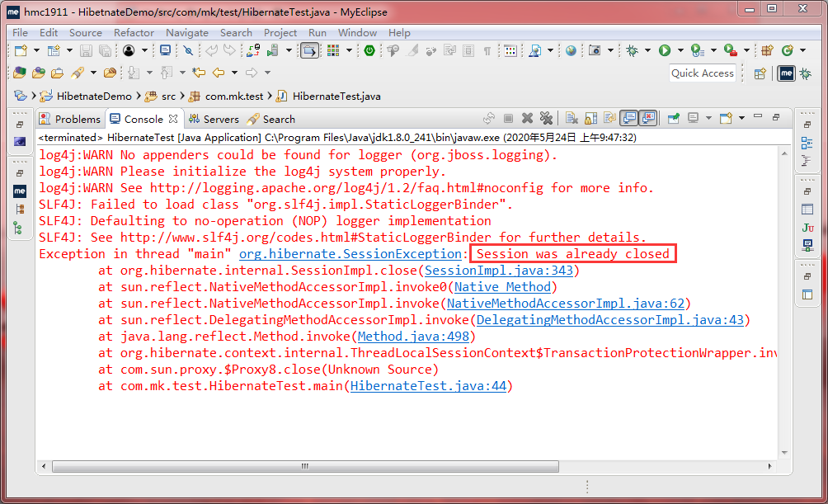Click Remove All Terminated Launches double-X icon
Viewport: 828px width, 504px height.
[546, 118]
